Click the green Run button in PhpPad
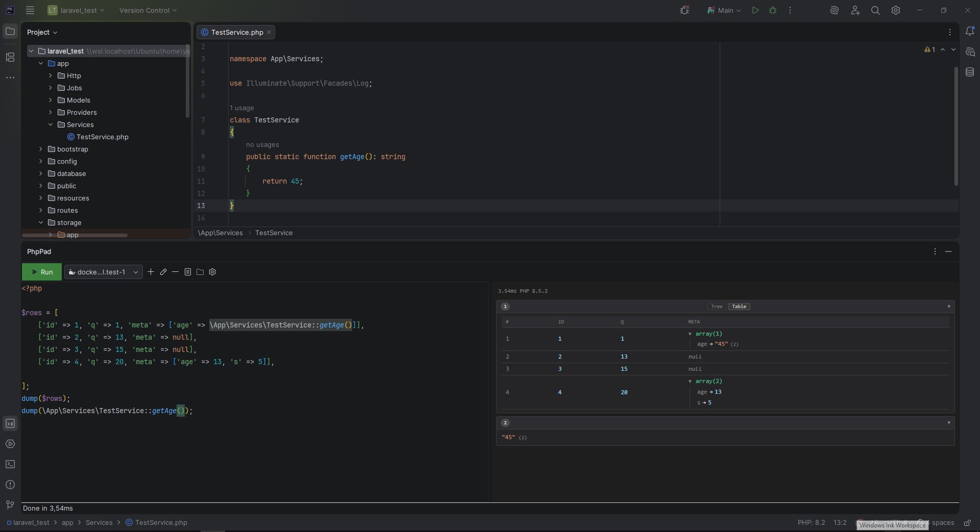 [42, 272]
